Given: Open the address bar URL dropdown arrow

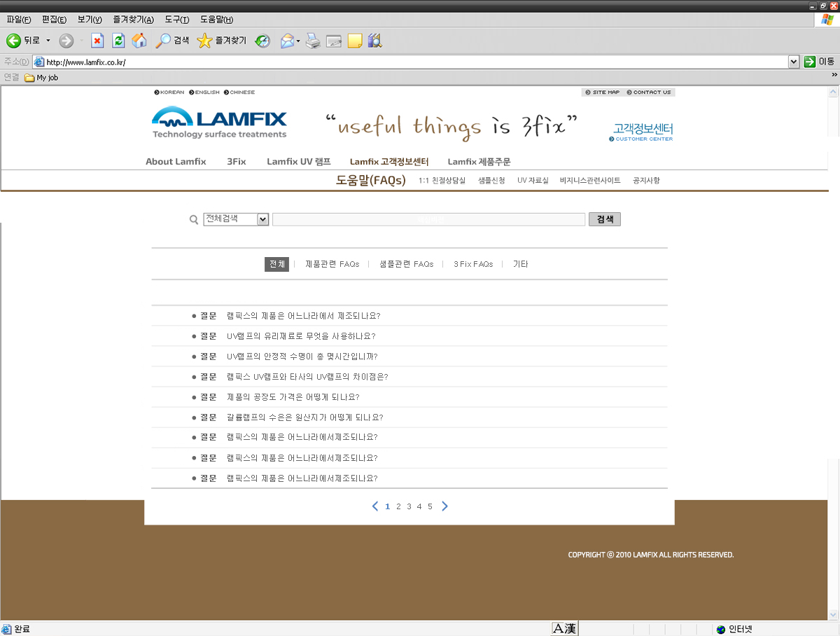Looking at the screenshot, I should 793,62.
